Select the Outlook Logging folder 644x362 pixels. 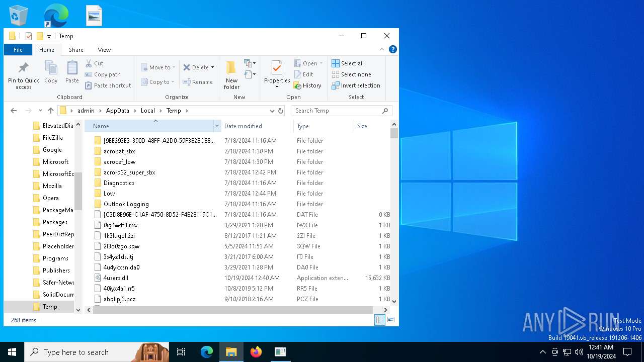pos(126,204)
